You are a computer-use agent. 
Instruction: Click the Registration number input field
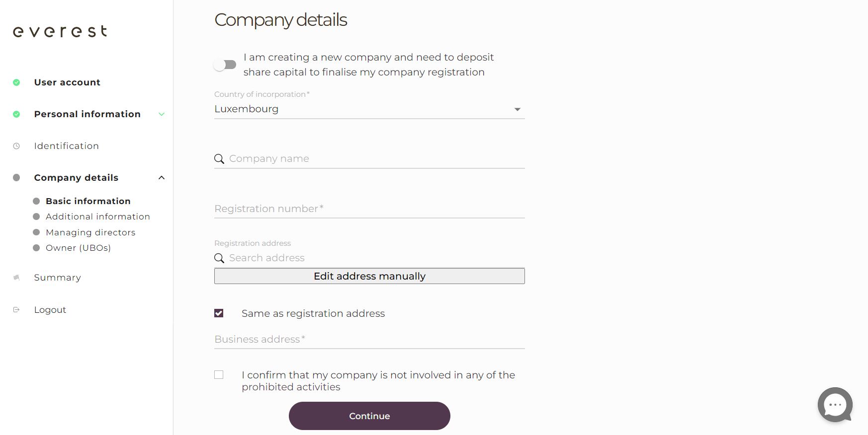[x=369, y=209]
